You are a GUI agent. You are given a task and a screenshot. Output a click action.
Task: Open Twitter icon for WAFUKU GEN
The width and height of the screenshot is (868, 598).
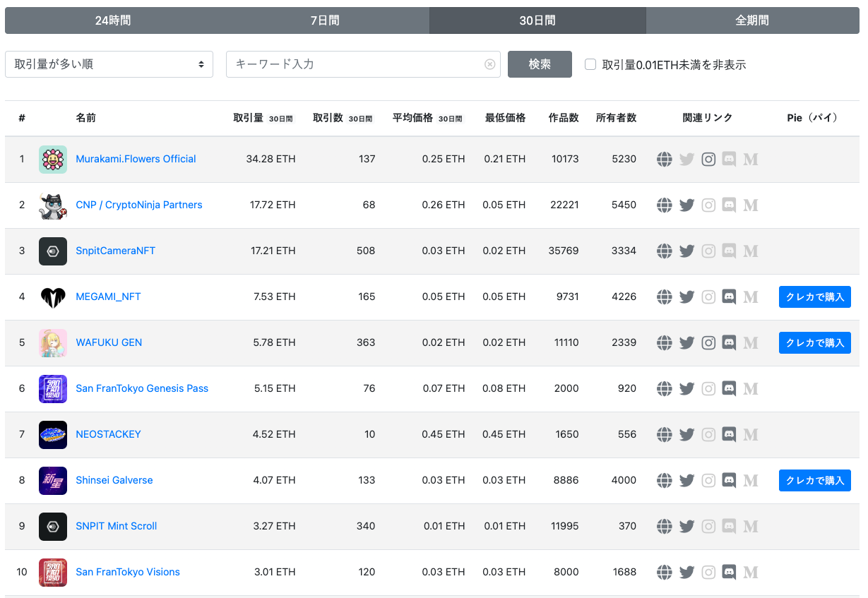click(686, 342)
